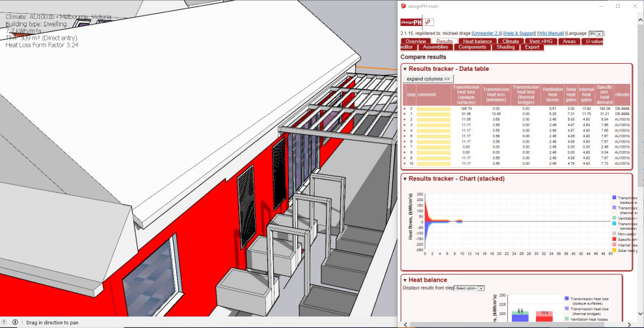
Task: Click the designPH logo icon
Action: tap(411, 22)
